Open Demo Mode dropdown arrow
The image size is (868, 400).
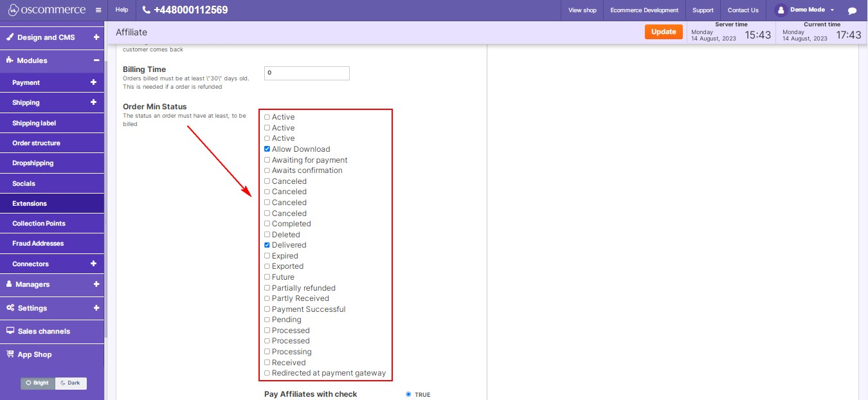click(832, 10)
